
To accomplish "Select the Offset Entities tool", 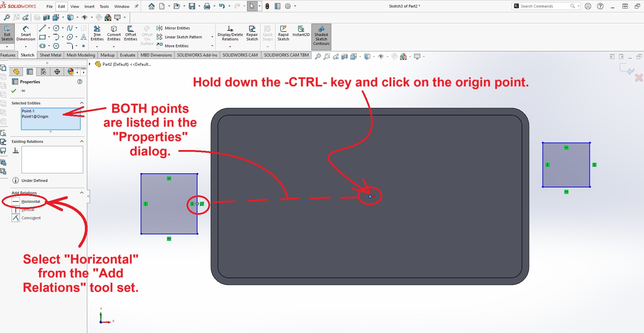I will pyautogui.click(x=131, y=33).
